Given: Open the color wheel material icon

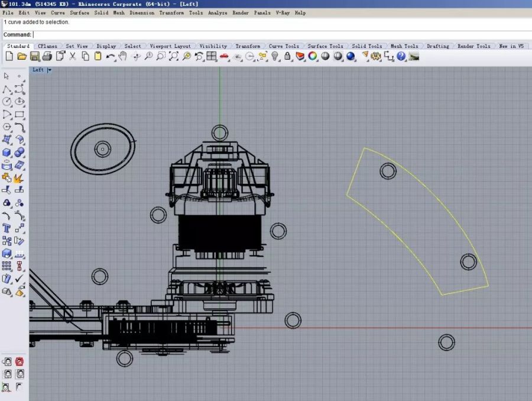Looking at the screenshot, I should point(313,56).
